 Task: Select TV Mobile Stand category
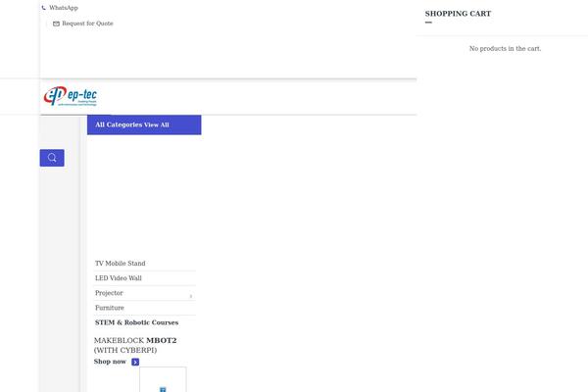coord(120,264)
